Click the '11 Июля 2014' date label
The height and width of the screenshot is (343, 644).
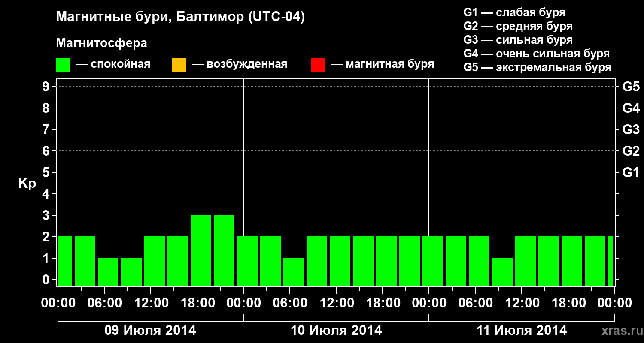pos(522,331)
